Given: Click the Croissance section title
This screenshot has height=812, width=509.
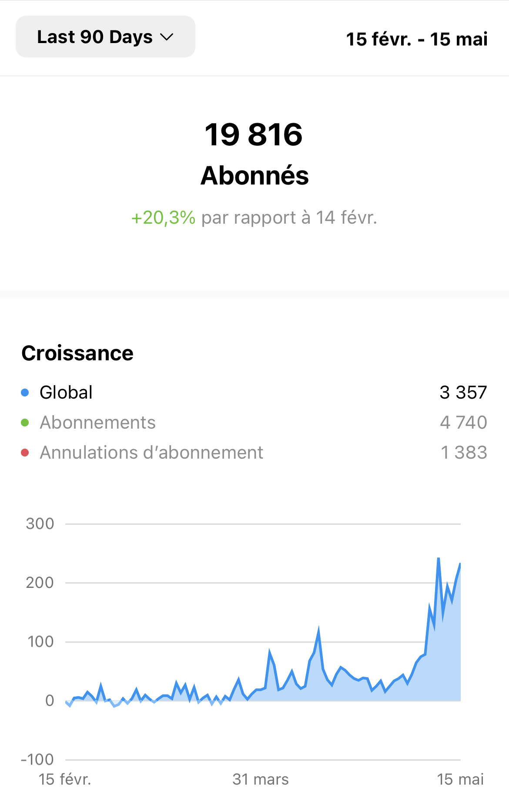Looking at the screenshot, I should coord(77,353).
